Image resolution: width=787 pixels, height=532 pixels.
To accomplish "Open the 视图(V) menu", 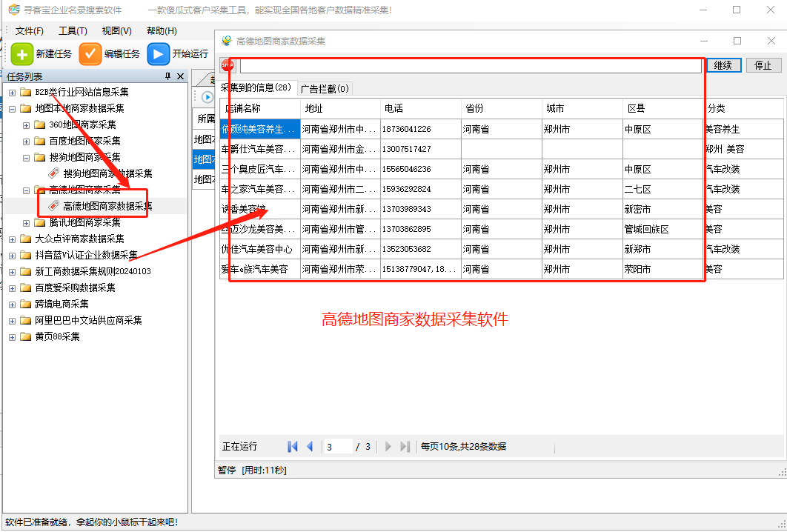I will point(116,31).
